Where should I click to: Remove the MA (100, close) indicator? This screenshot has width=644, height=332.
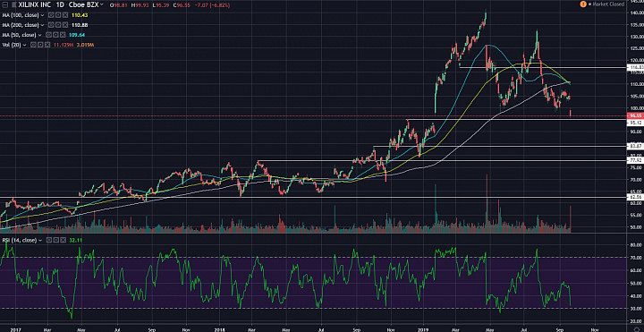(65, 15)
